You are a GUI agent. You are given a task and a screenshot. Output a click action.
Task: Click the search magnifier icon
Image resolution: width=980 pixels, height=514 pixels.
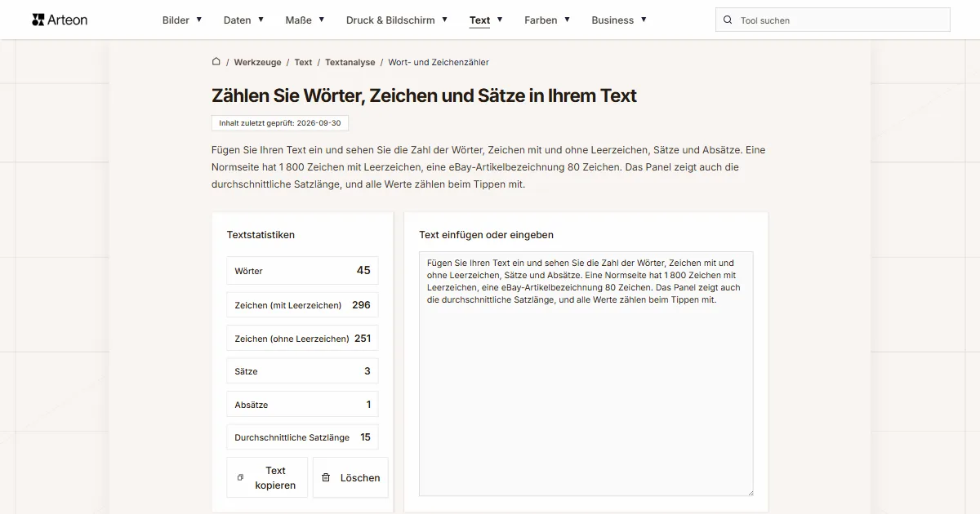coord(728,20)
